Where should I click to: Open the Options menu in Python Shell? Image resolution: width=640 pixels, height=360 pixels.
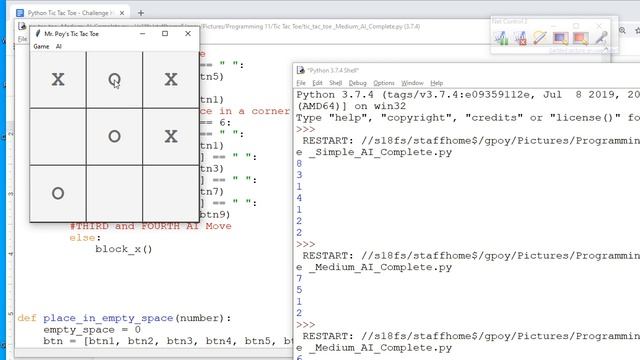pyautogui.click(x=384, y=83)
